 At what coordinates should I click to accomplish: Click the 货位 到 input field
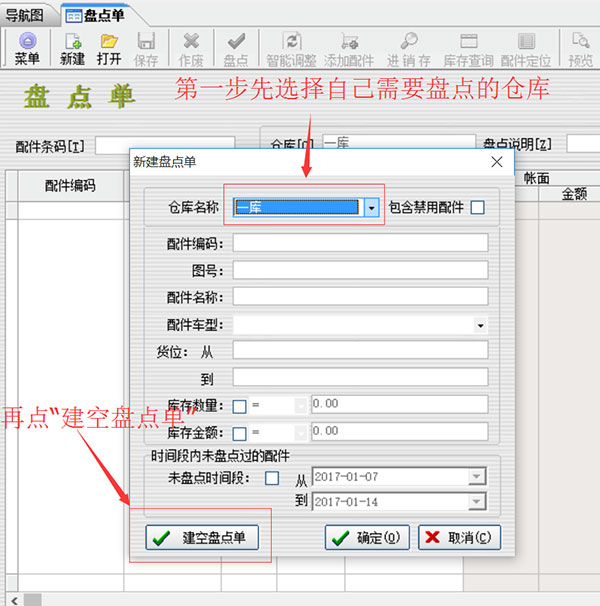360,377
